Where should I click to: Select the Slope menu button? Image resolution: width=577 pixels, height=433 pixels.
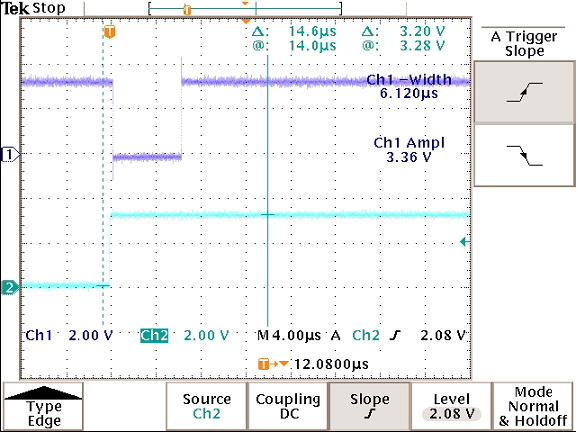click(370, 406)
